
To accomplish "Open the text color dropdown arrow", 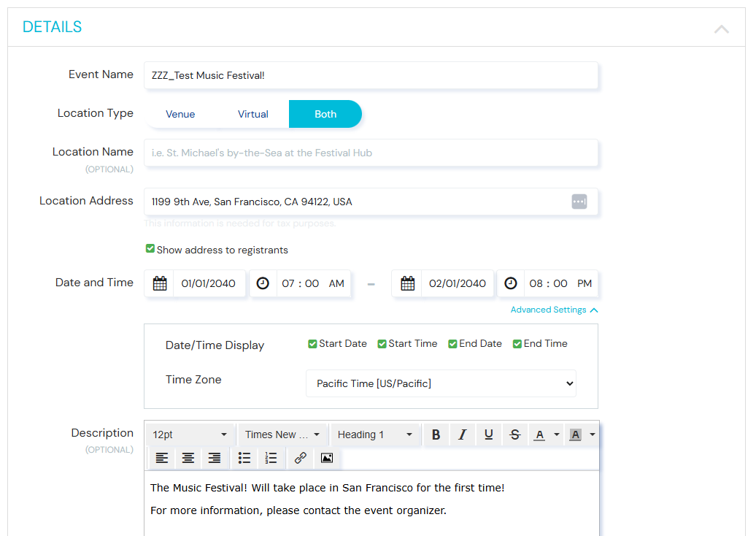I will click(556, 434).
